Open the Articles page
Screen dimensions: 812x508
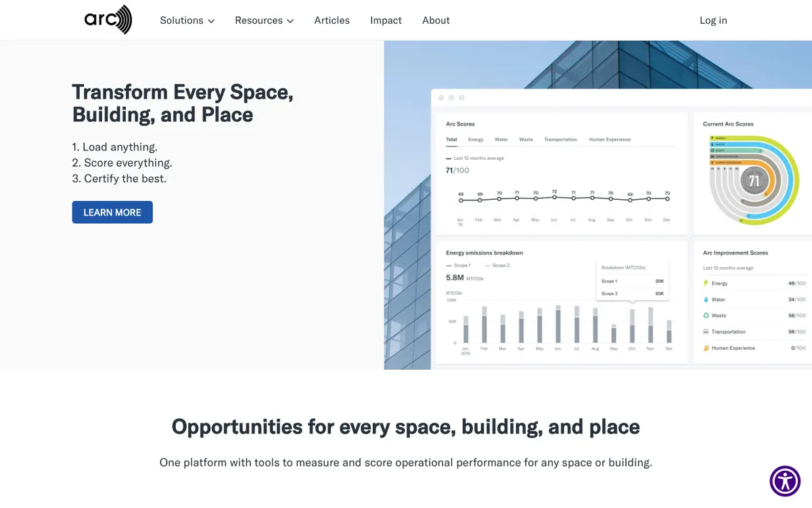click(332, 20)
